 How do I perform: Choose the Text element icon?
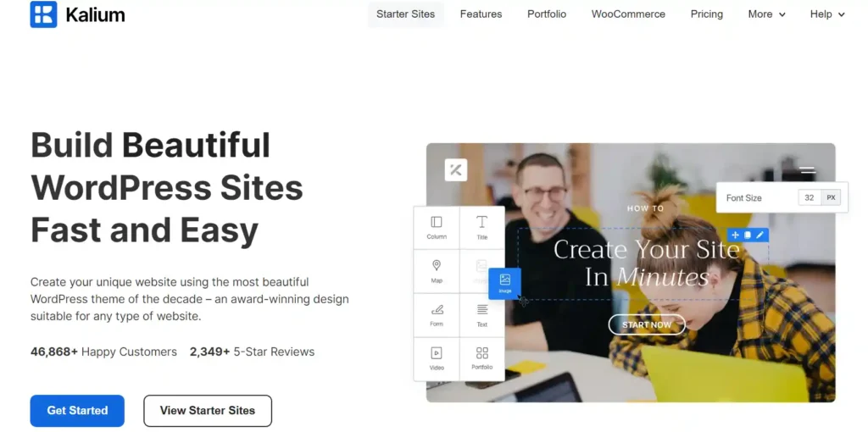(x=481, y=309)
